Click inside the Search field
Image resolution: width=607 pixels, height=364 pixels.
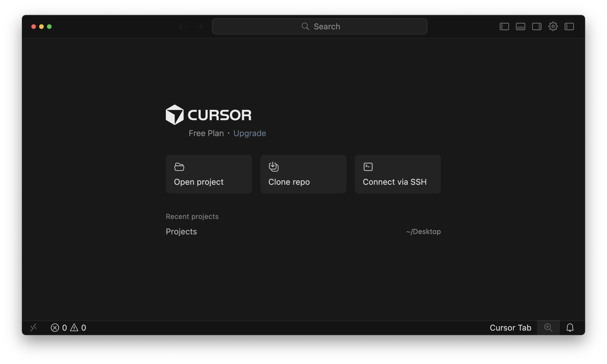tap(319, 26)
